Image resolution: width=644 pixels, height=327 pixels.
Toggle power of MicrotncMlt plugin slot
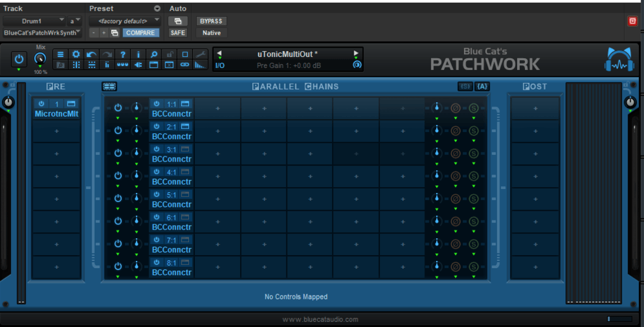pyautogui.click(x=41, y=103)
